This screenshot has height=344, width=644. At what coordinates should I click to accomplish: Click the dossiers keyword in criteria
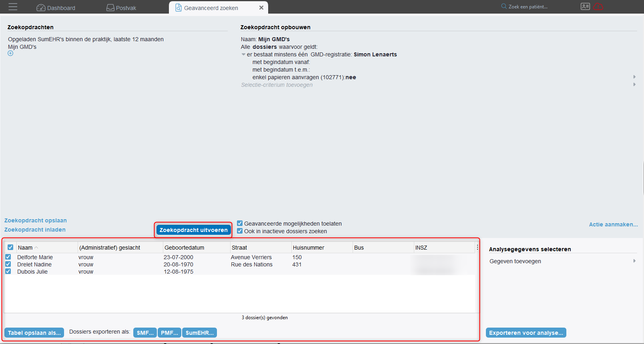pyautogui.click(x=265, y=47)
